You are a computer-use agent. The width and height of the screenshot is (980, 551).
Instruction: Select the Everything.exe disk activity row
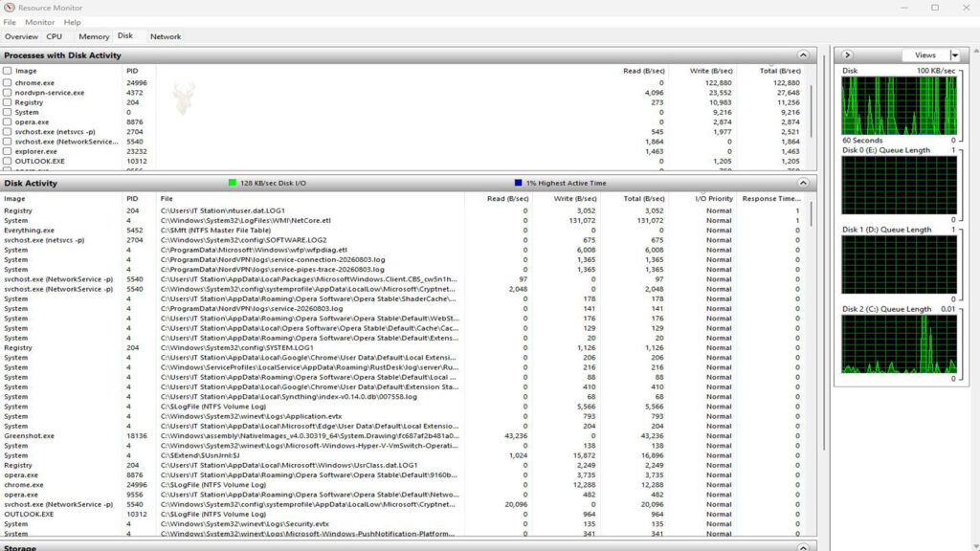coord(402,230)
